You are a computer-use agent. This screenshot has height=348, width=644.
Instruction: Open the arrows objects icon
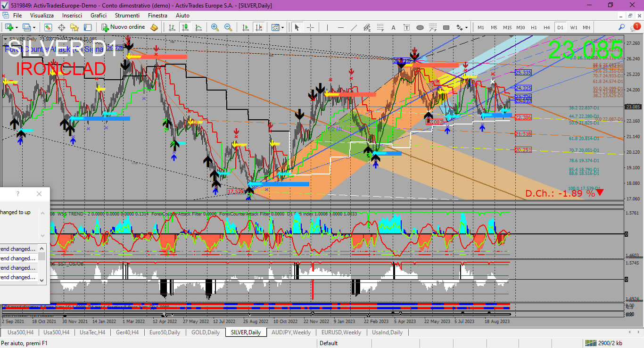tap(460, 27)
